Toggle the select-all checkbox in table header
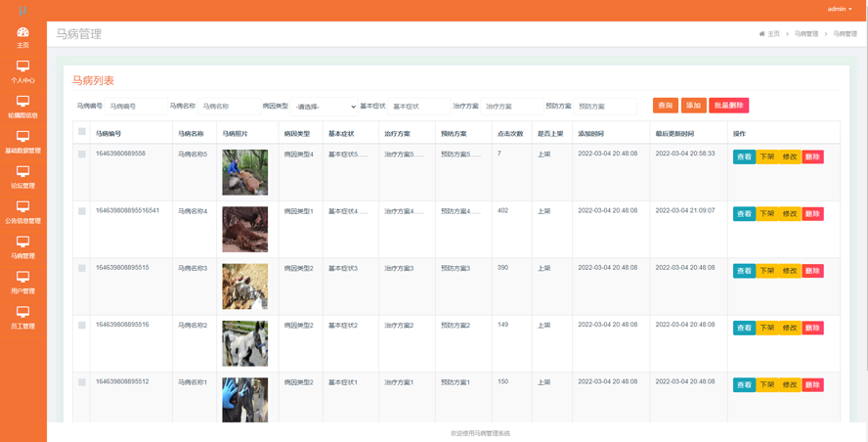Image resolution: width=868 pixels, height=442 pixels. (82, 132)
